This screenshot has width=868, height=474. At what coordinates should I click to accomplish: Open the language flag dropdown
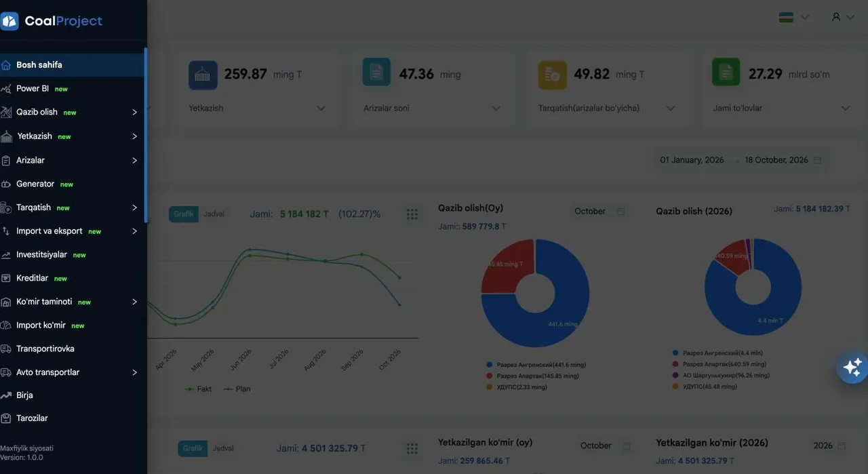coord(794,17)
